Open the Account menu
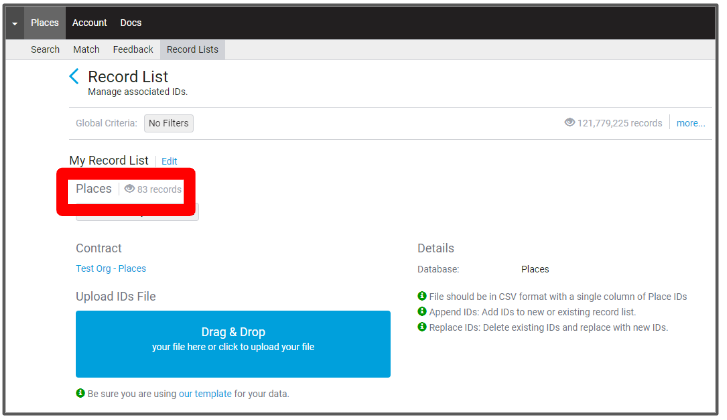 pyautogui.click(x=90, y=23)
